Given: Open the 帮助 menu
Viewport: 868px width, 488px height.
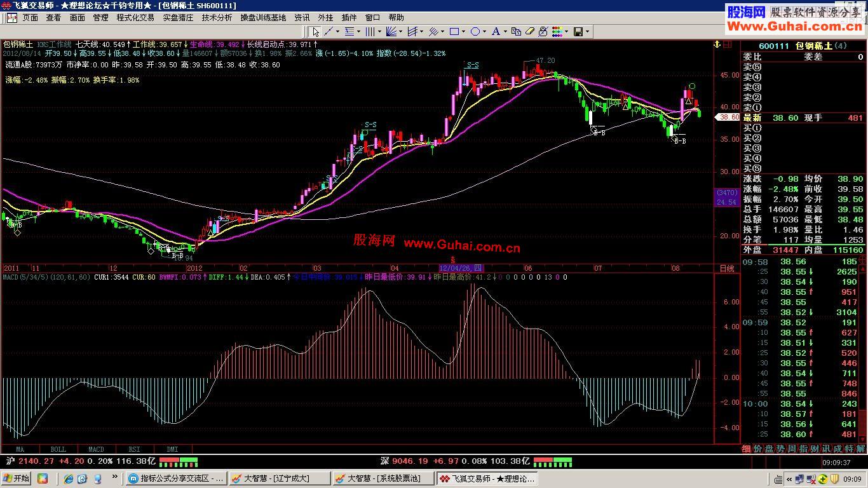Looking at the screenshot, I should point(396,18).
